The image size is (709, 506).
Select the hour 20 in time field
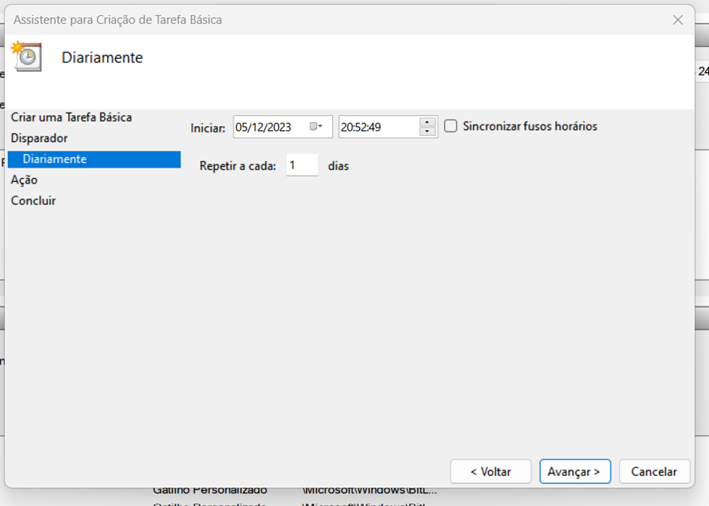pos(347,127)
